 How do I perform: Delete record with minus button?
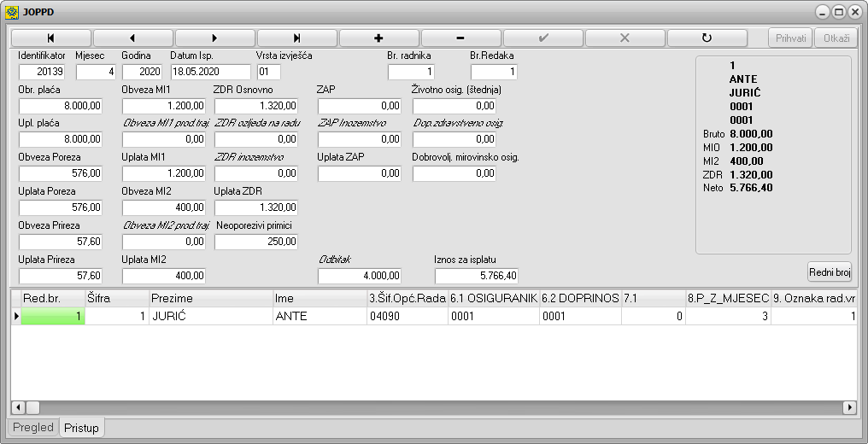(460, 38)
